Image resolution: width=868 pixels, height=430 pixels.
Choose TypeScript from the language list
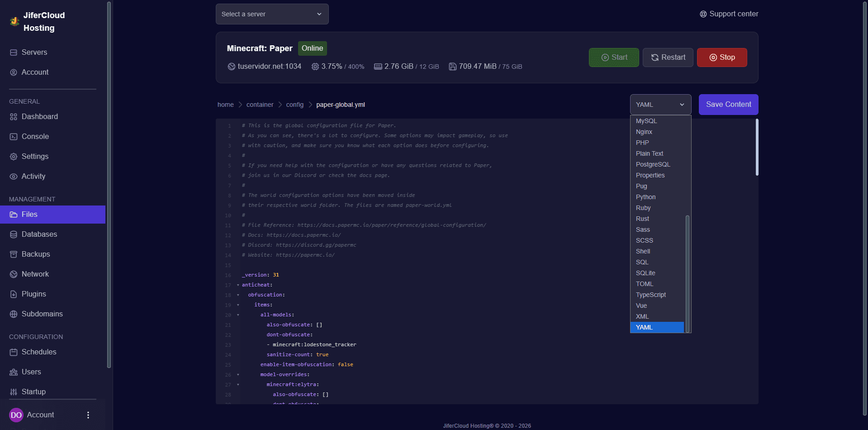tap(657, 295)
